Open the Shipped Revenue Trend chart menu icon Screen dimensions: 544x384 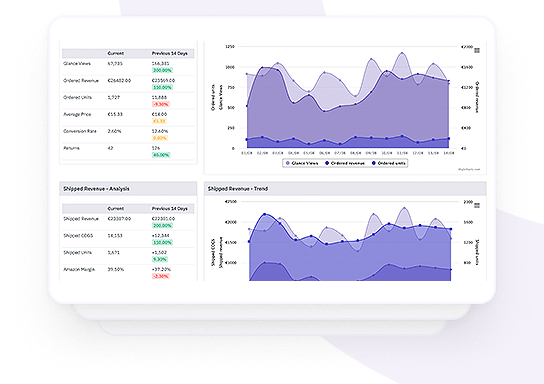477,206
